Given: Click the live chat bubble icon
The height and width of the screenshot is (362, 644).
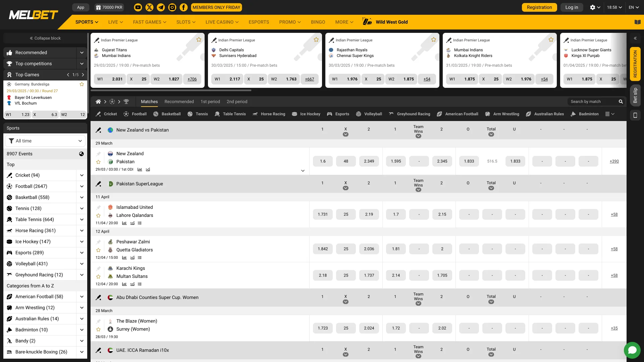Looking at the screenshot, I should click(x=632, y=350).
